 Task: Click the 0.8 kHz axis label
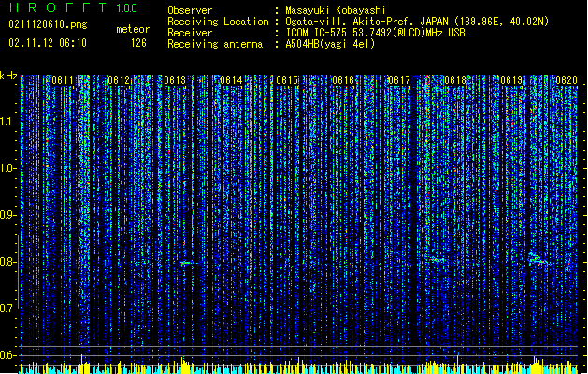8,262
